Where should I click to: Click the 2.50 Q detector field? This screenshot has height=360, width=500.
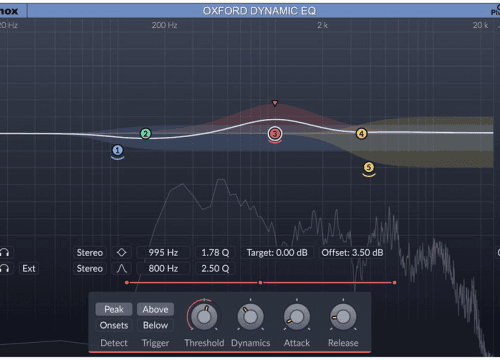coord(215,269)
